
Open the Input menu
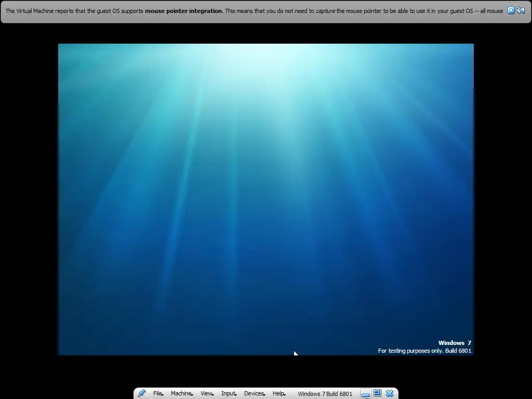[x=229, y=393]
